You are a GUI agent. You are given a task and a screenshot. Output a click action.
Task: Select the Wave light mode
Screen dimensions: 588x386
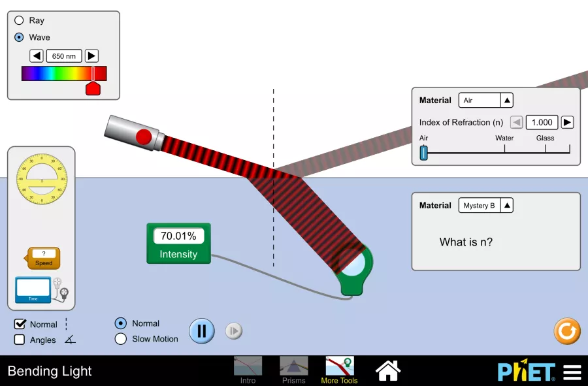(x=19, y=37)
